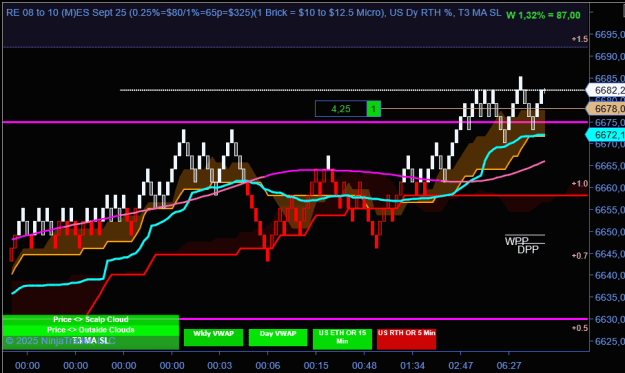The width and height of the screenshot is (625, 373).
Task: Click the 02:47 time axis label
Action: (x=461, y=365)
